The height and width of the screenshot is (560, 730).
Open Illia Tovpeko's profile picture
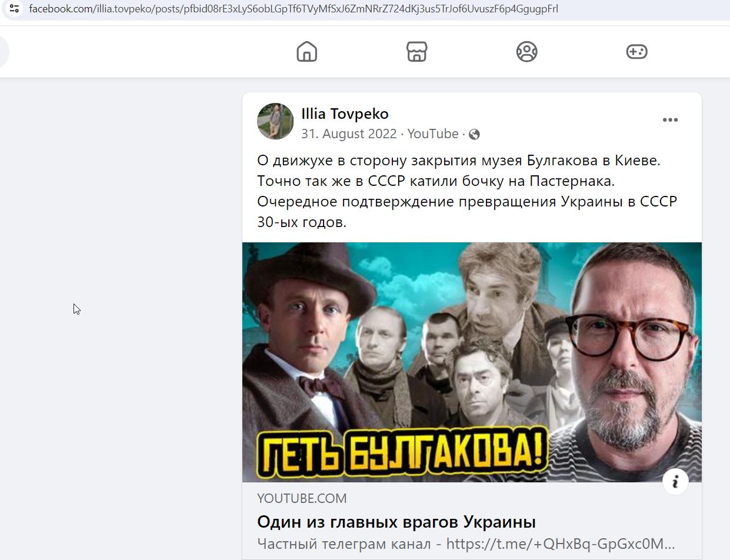coord(275,122)
